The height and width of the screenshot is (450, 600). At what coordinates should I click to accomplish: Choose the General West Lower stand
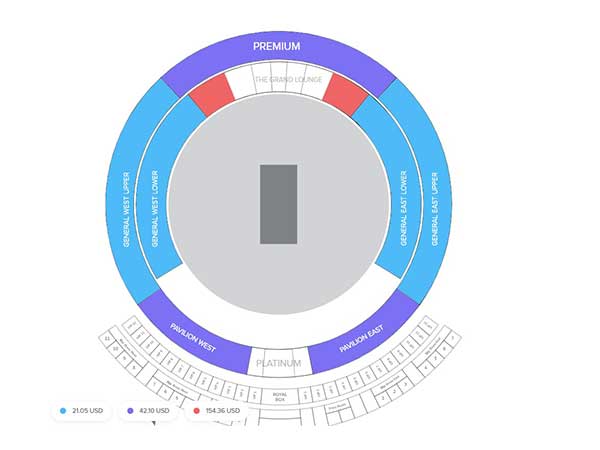click(x=154, y=209)
